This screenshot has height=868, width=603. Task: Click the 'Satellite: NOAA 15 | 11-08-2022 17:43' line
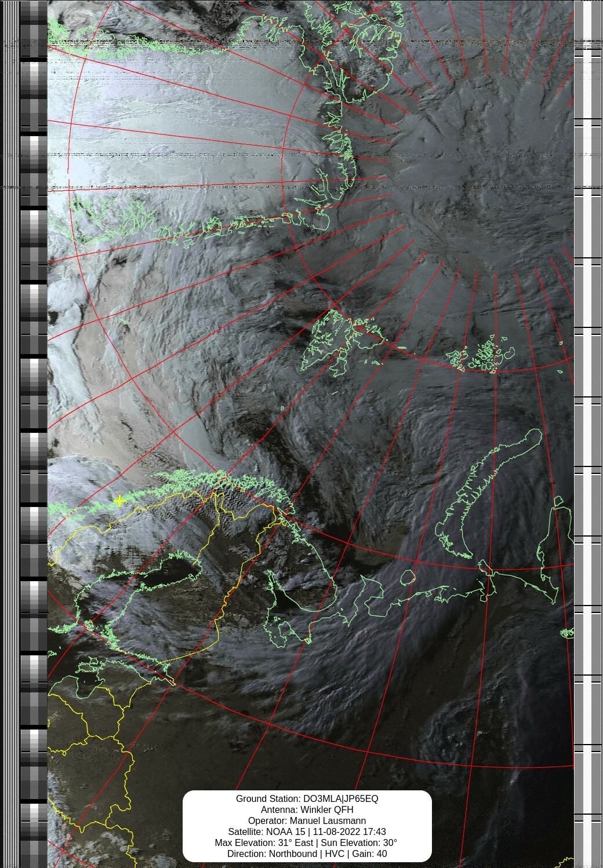pos(307,831)
